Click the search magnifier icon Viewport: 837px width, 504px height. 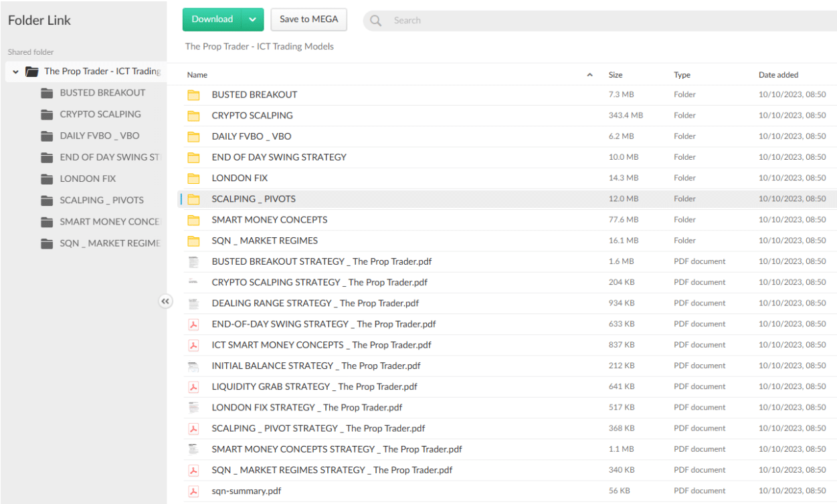click(x=376, y=21)
